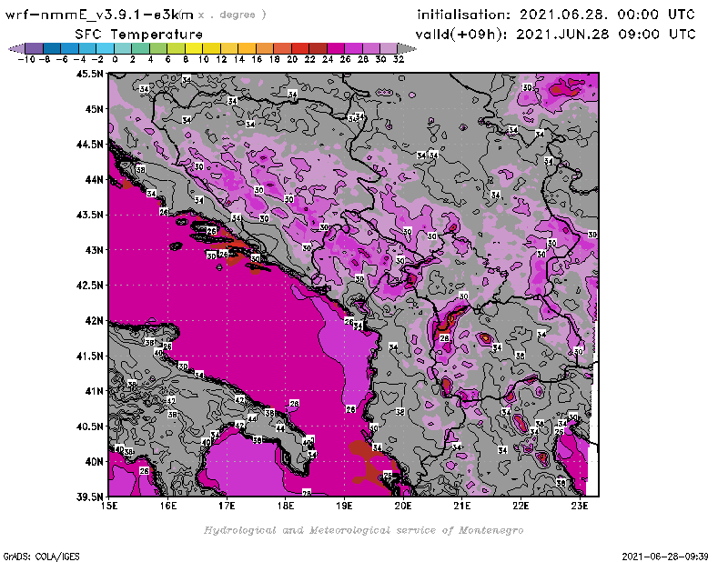Click the '43N' latitude label
Screen dimensions: 728x562
[x=94, y=250]
